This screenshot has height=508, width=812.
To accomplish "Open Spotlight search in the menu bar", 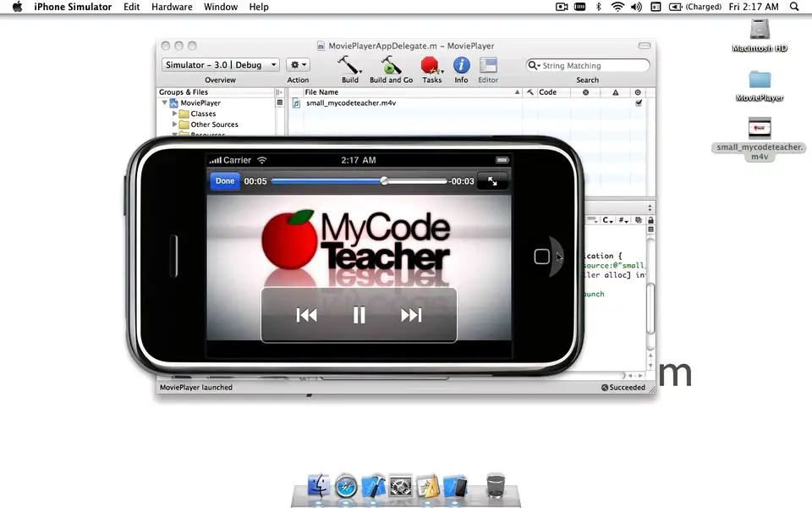I will point(794,7).
